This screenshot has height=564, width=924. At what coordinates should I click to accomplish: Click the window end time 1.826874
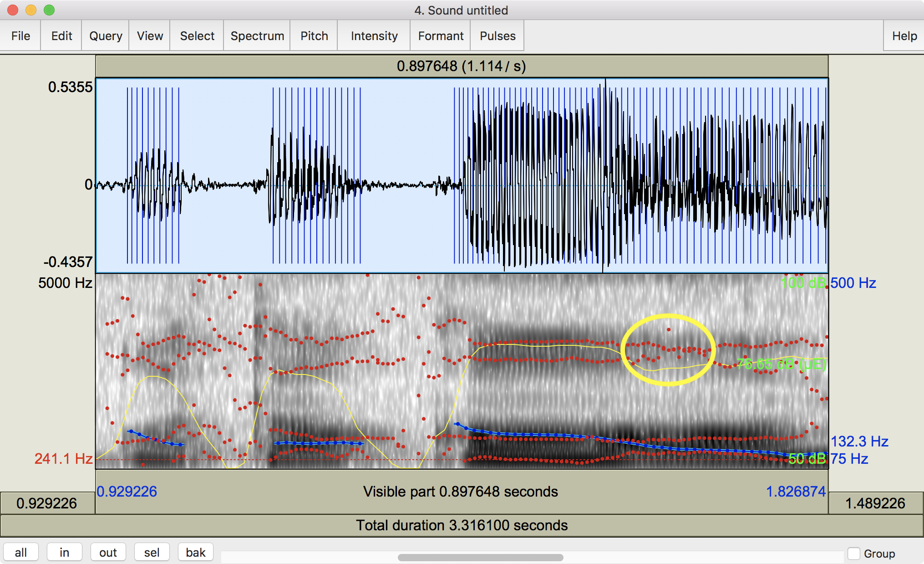pos(796,492)
